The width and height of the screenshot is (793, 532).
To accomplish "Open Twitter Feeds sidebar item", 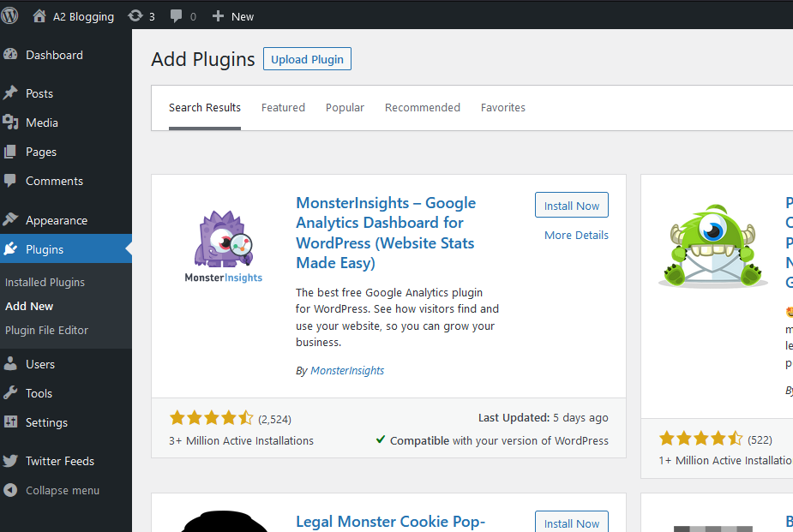I will click(x=59, y=461).
